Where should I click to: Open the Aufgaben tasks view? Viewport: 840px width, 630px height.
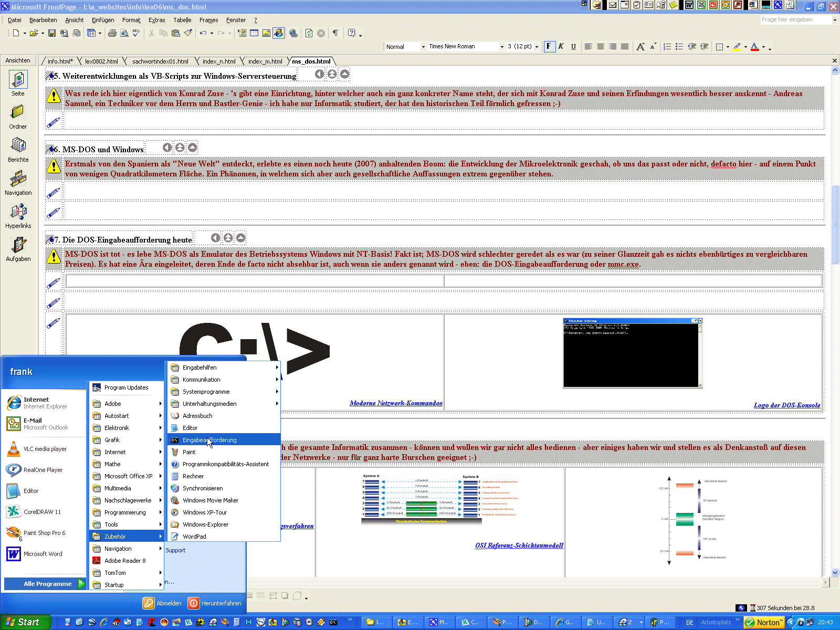(x=18, y=249)
